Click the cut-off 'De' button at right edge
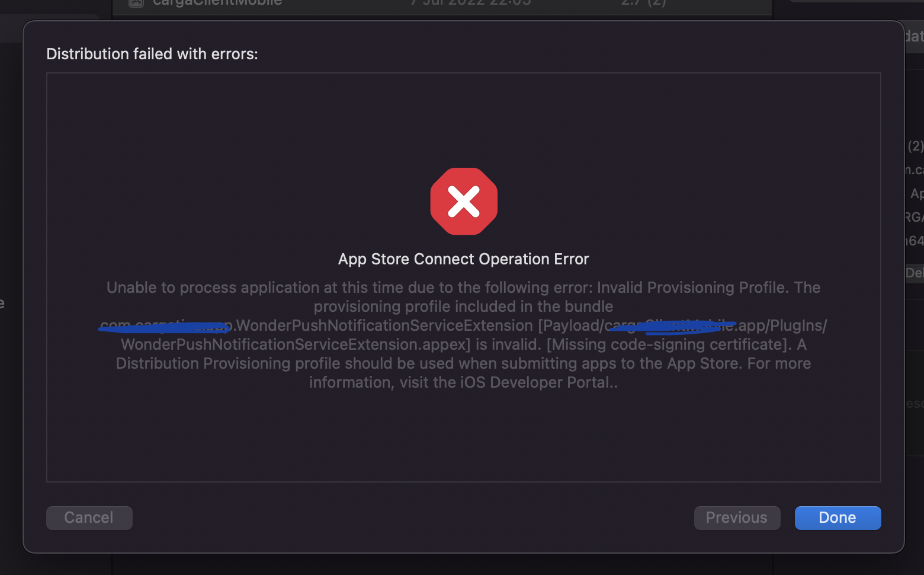The height and width of the screenshot is (575, 924). (x=914, y=273)
